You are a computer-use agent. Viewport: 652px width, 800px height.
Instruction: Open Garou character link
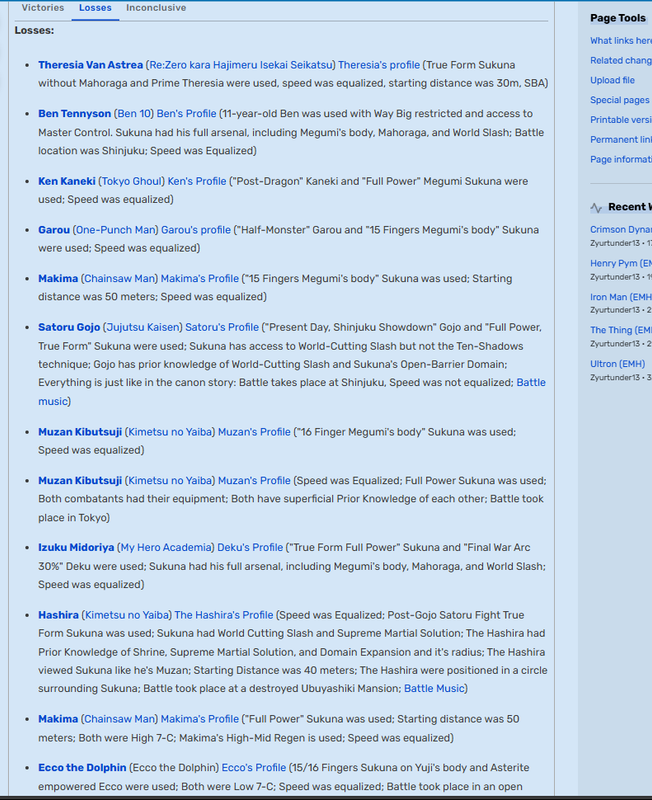click(x=54, y=230)
